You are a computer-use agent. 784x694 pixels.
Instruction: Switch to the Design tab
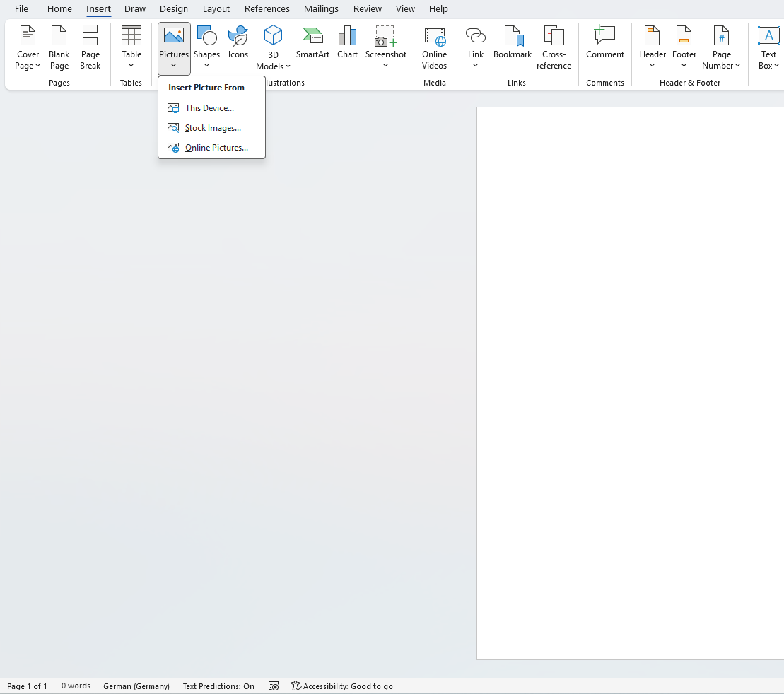pos(173,9)
